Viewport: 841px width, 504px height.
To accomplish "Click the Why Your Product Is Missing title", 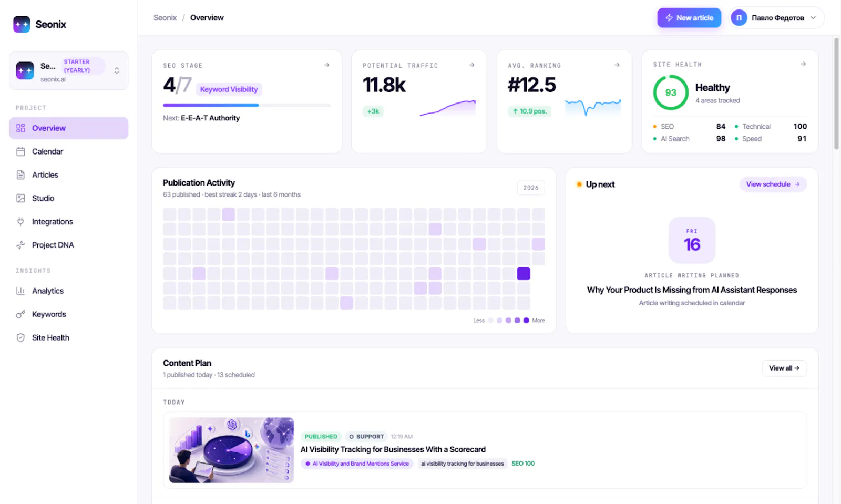I will pyautogui.click(x=692, y=290).
